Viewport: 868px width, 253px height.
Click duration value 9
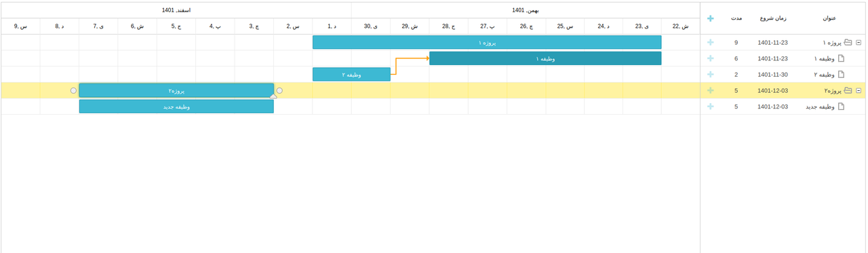(736, 42)
